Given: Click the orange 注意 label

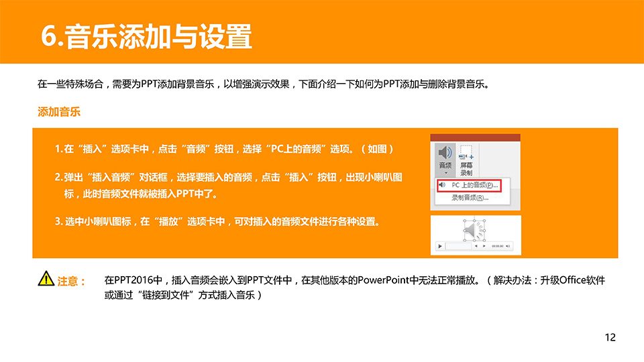Looking at the screenshot, I should [71, 281].
